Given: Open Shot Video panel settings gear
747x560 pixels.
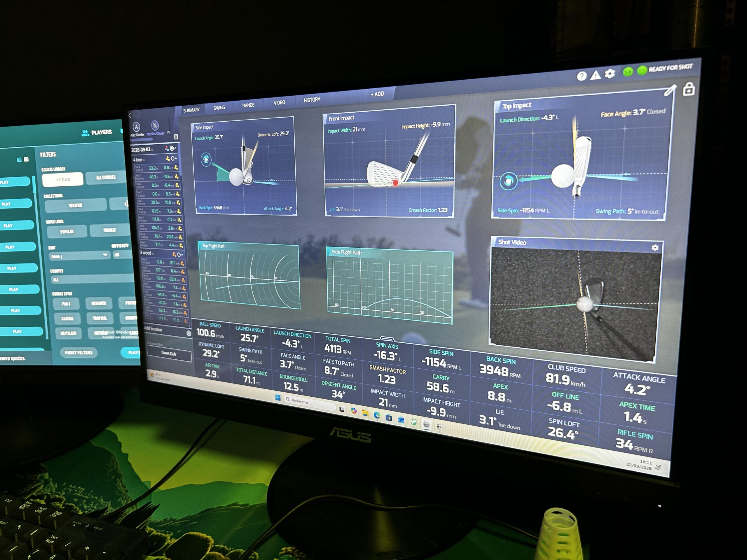Looking at the screenshot, I should (x=655, y=248).
